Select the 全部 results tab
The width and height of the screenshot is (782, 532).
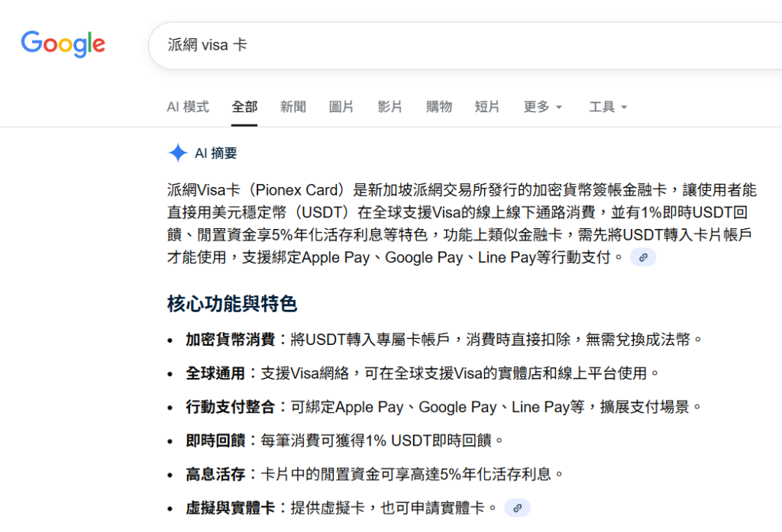point(244,107)
